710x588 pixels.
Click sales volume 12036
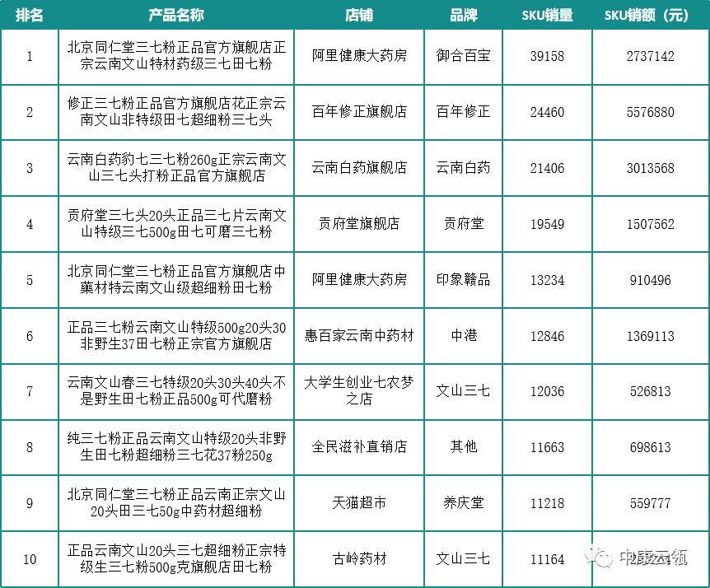pyautogui.click(x=547, y=391)
